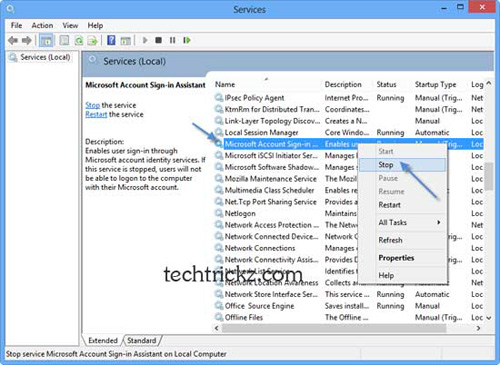The height and width of the screenshot is (365, 500).
Task: Select Services (Local) in the left tree
Action: [x=45, y=57]
